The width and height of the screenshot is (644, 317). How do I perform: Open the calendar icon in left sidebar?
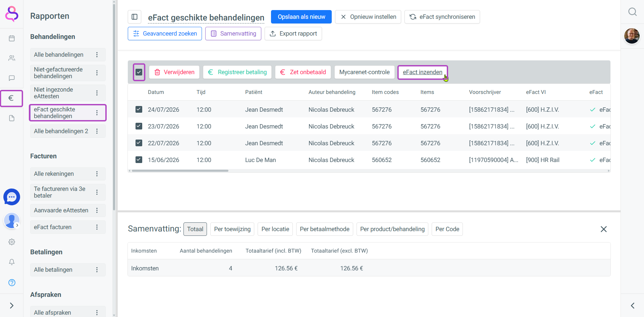(x=12, y=38)
